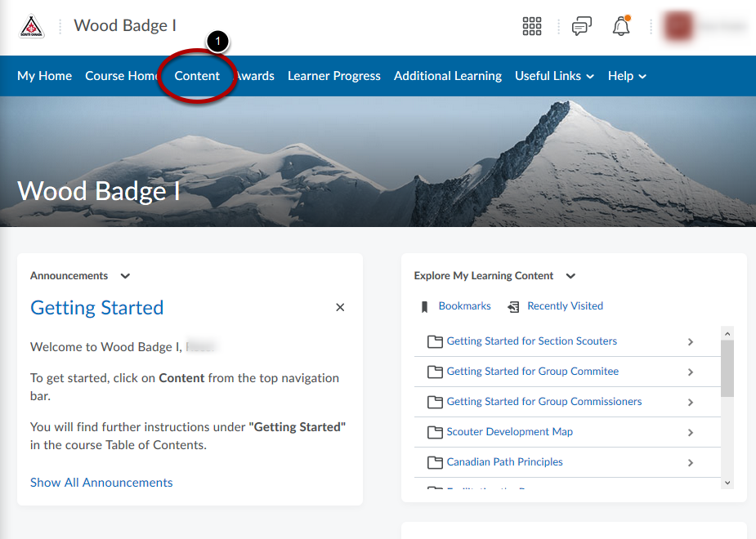Click the Bookmarks flag icon
Image resolution: width=756 pixels, height=539 pixels.
(x=424, y=307)
